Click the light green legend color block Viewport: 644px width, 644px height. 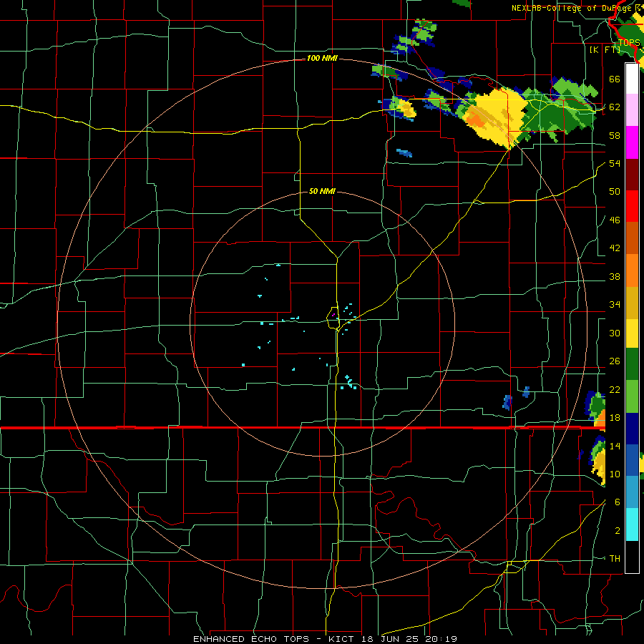[632, 396]
